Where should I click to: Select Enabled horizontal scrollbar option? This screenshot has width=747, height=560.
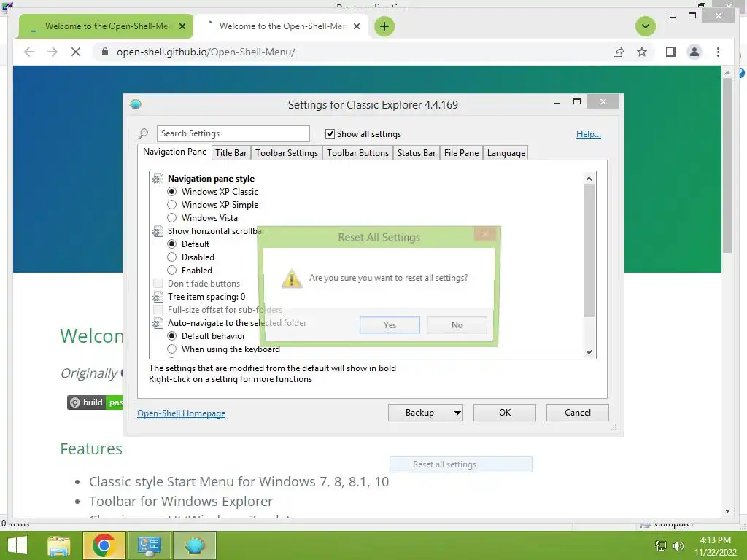point(171,271)
